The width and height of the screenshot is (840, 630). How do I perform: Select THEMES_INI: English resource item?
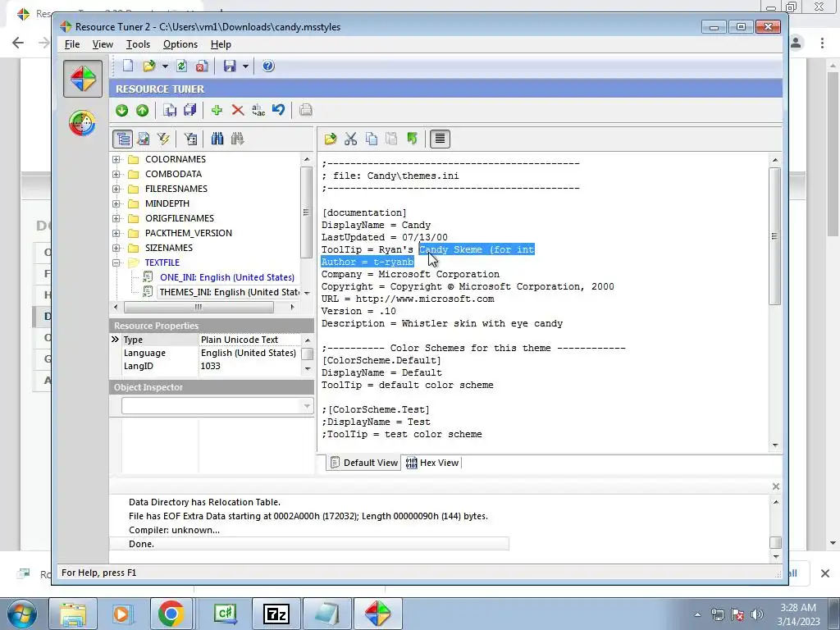(229, 292)
